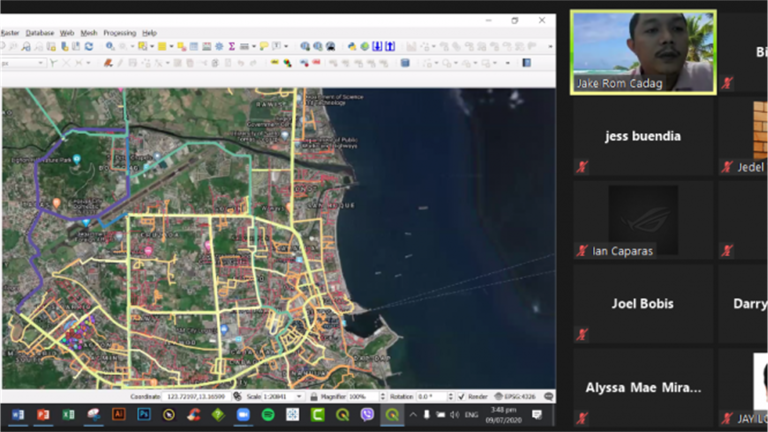Open Photoshop from the taskbar
Screen dimensions: 768x432
tap(144, 415)
